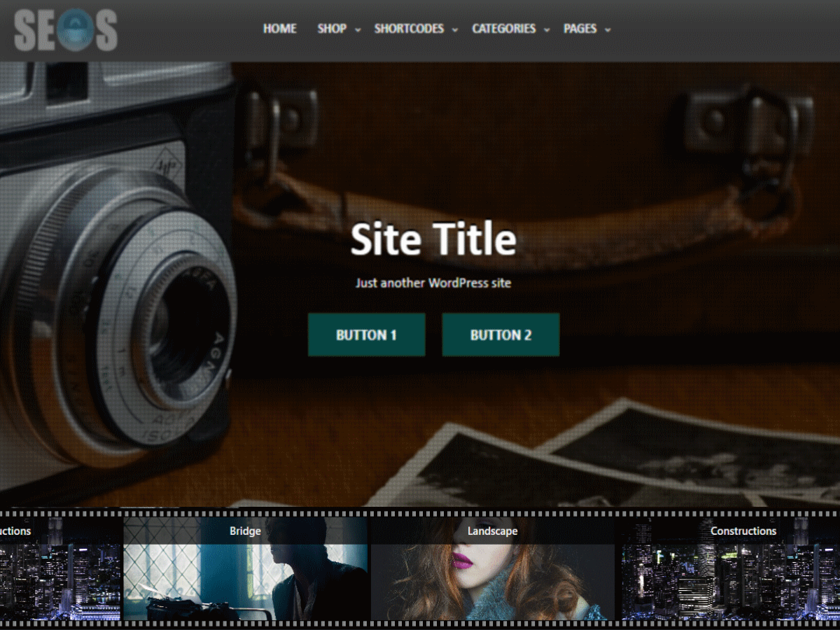Open the SHORTCODES menu item
This screenshot has height=630, width=840.
409,29
